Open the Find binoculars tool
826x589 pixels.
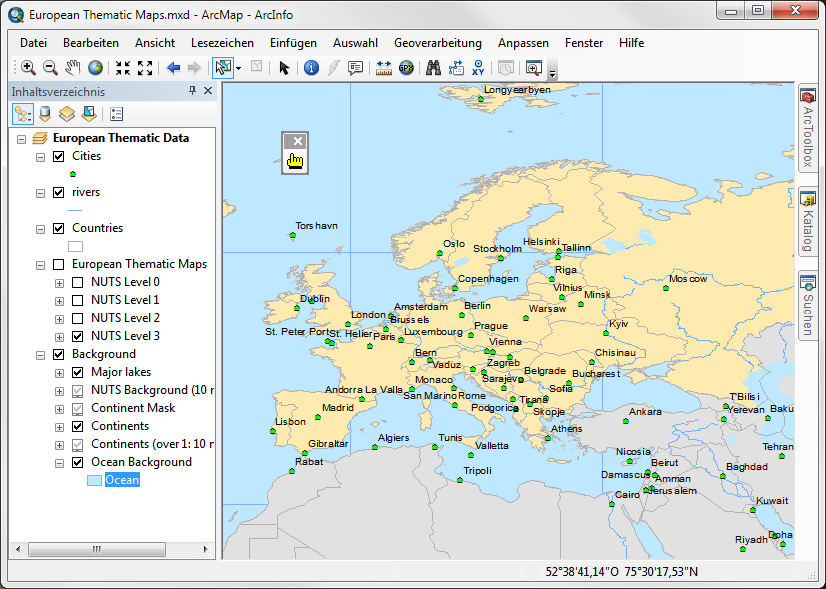434,68
